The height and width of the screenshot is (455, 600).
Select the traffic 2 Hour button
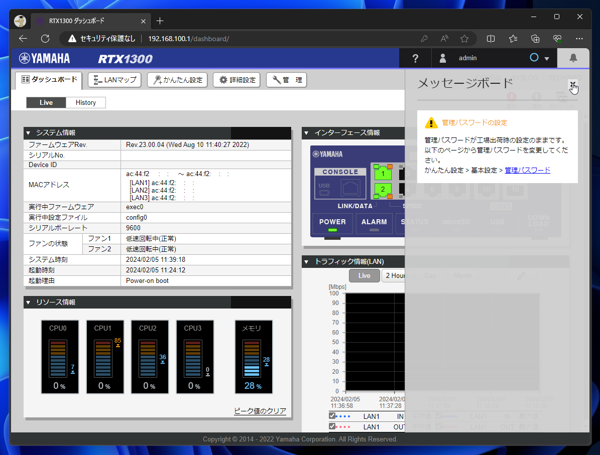[x=393, y=276]
